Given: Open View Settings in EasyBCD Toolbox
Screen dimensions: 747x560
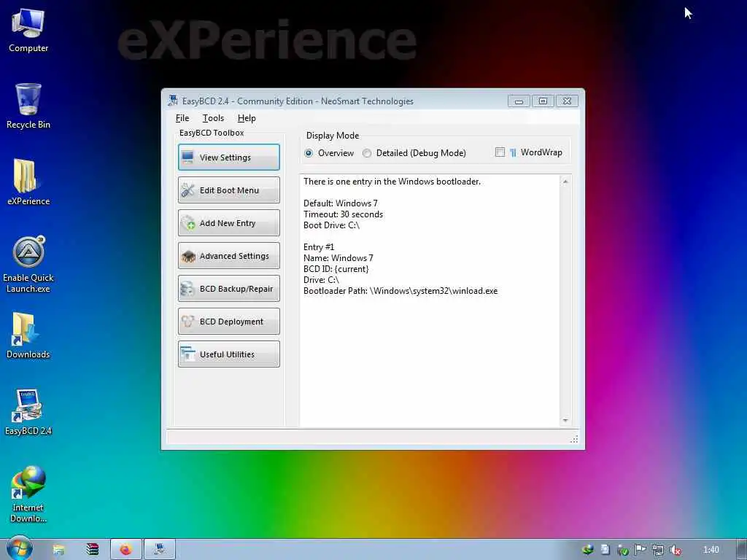Looking at the screenshot, I should [x=228, y=157].
